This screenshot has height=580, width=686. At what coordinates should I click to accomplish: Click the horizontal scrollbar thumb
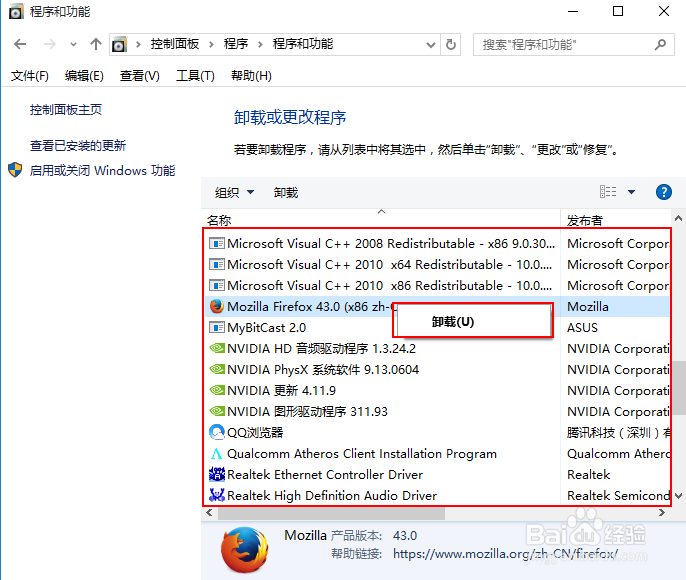pos(331,513)
